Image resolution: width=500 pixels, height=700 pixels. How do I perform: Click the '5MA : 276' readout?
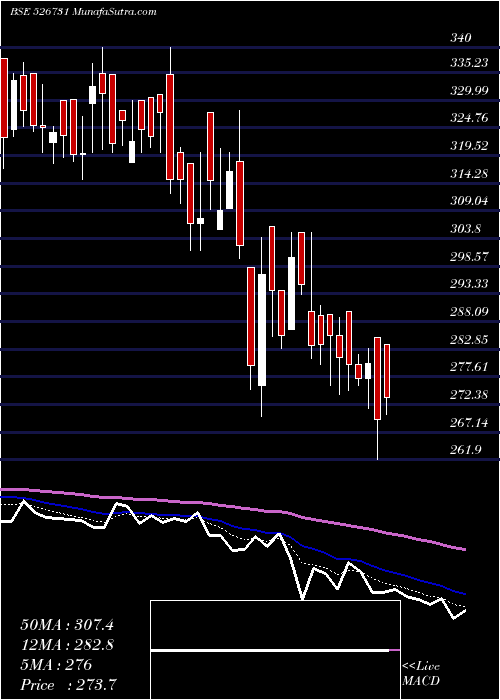pos(56,665)
